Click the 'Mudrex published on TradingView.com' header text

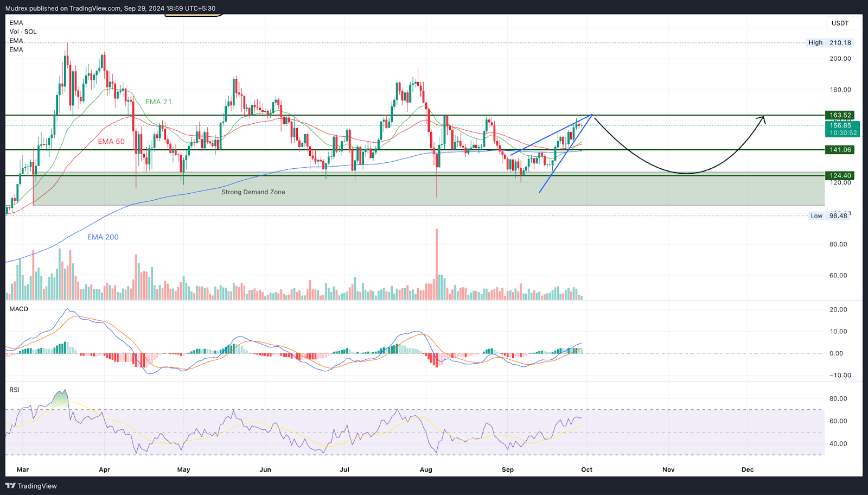[63, 9]
